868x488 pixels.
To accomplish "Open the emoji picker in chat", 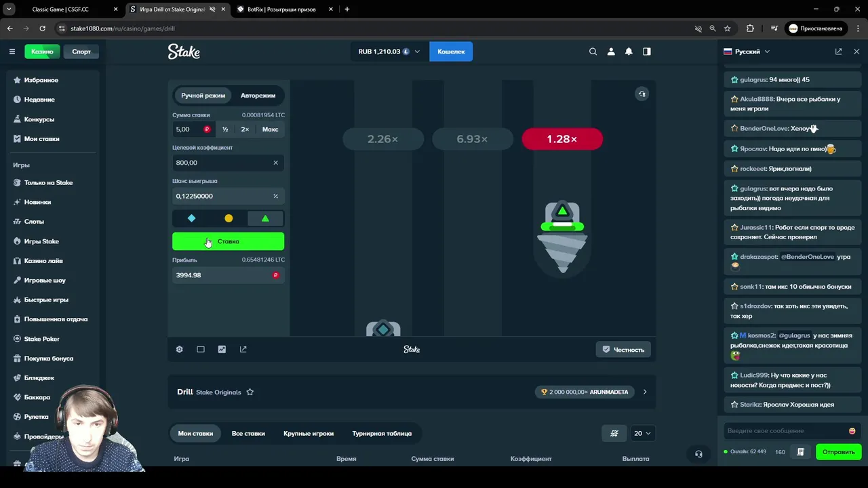I will pyautogui.click(x=852, y=431).
